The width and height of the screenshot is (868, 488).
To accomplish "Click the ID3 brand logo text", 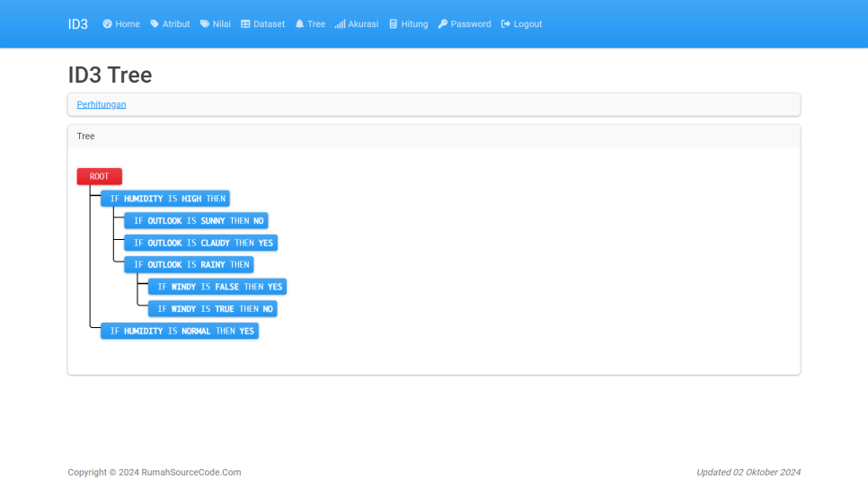I will [78, 24].
